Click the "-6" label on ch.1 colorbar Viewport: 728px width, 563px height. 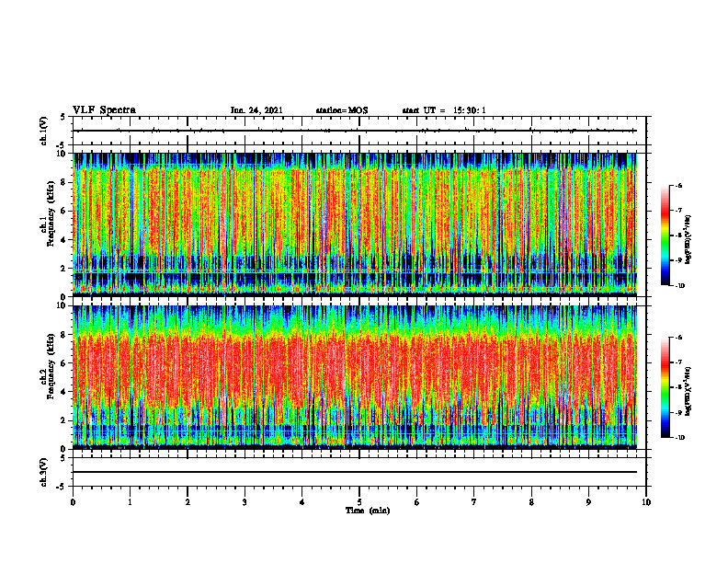679,185
